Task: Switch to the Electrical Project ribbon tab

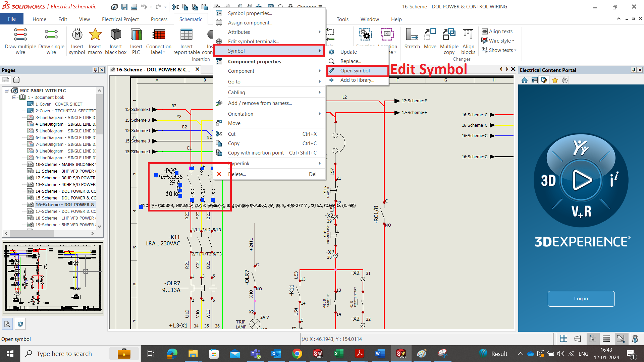Action: point(120,19)
